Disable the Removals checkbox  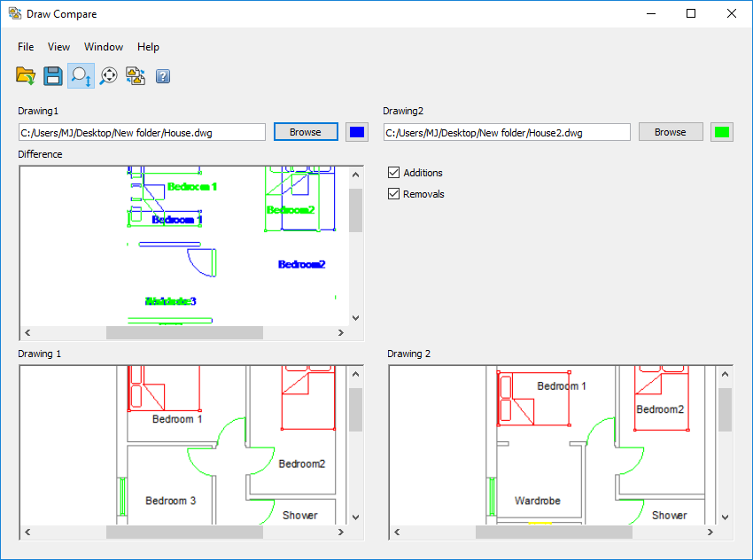pyautogui.click(x=393, y=193)
